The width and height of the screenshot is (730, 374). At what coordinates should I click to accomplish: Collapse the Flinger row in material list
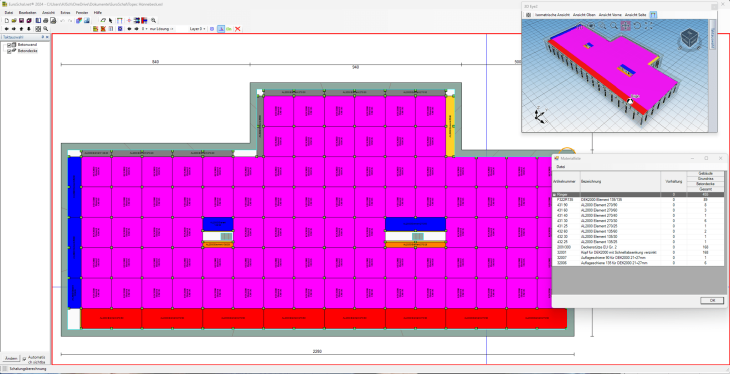point(554,194)
